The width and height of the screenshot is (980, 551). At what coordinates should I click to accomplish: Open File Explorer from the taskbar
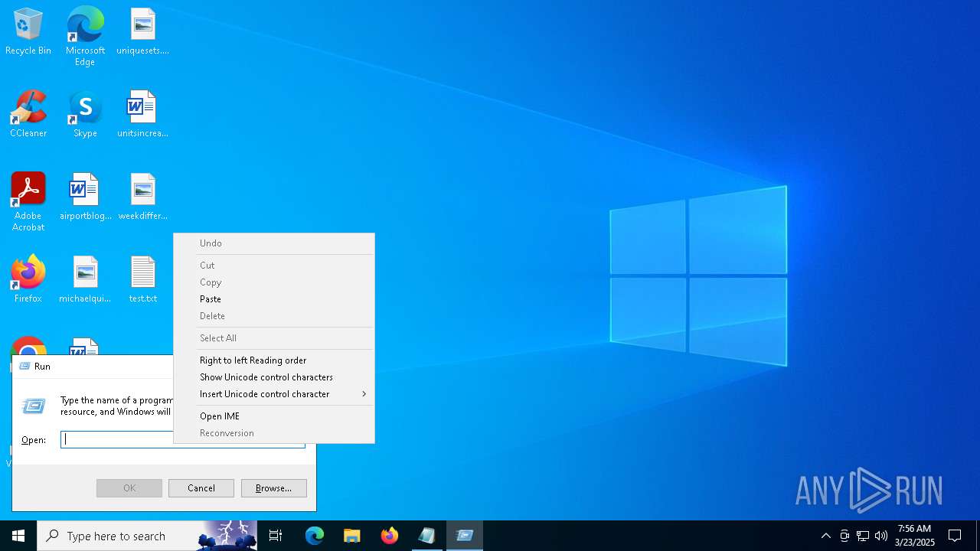(x=352, y=536)
